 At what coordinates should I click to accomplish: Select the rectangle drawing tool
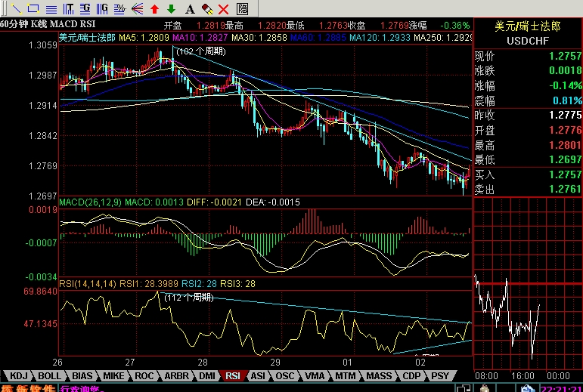coord(34,8)
